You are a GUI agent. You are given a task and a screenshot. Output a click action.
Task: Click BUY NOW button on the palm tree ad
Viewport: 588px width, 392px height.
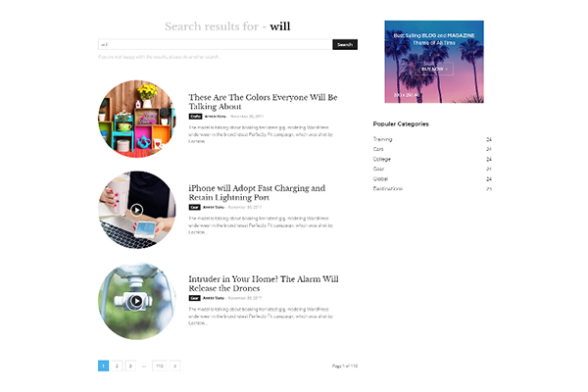pos(434,69)
